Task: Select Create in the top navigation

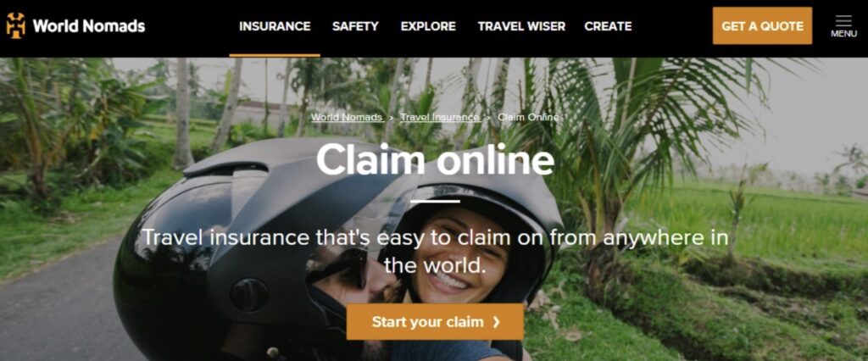Action: coord(608,26)
